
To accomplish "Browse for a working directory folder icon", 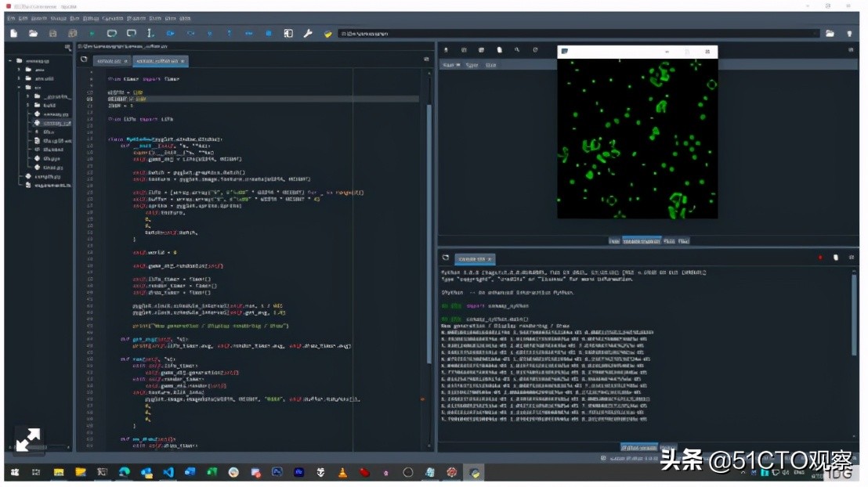I will 830,34.
